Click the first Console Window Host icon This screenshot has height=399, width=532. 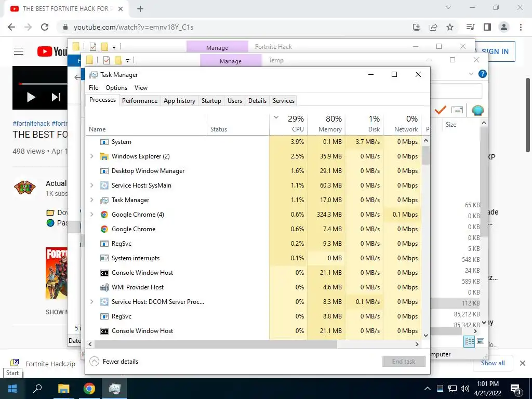tap(104, 273)
